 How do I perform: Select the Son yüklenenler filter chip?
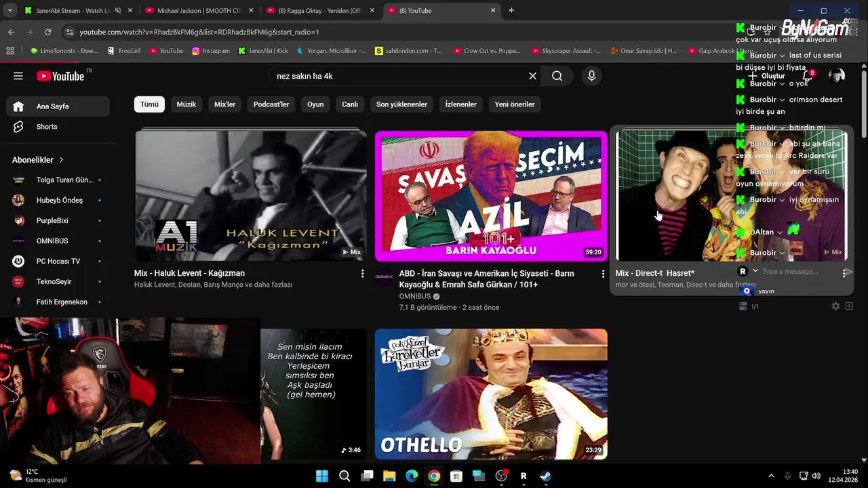401,104
